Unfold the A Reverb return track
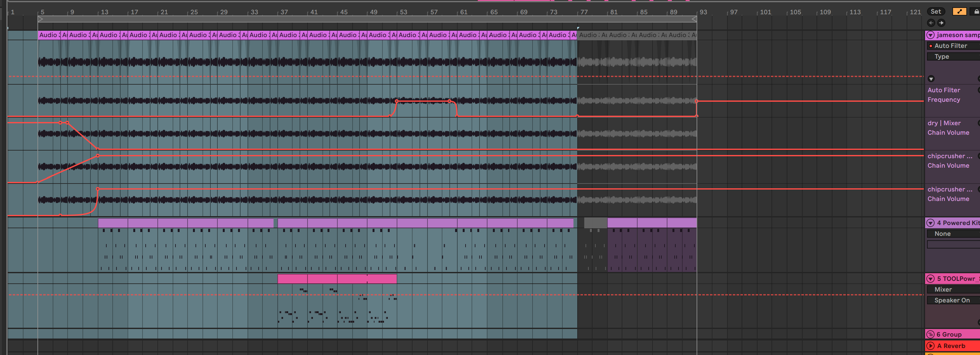This screenshot has width=980, height=355. (x=930, y=346)
